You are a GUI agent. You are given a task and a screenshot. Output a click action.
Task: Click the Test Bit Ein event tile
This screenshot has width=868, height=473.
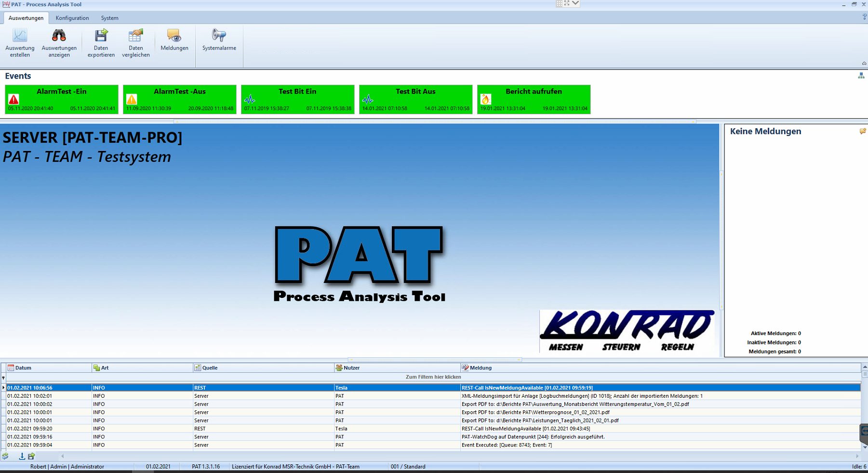tap(298, 99)
